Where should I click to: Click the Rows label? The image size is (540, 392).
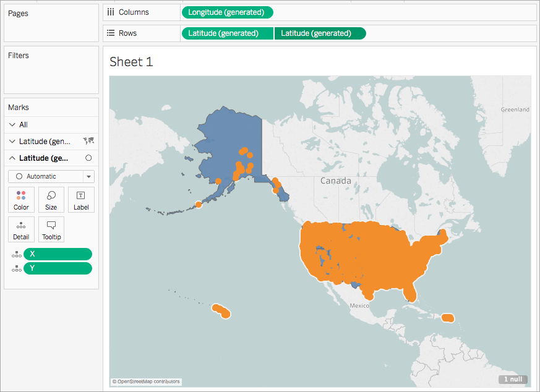point(128,33)
